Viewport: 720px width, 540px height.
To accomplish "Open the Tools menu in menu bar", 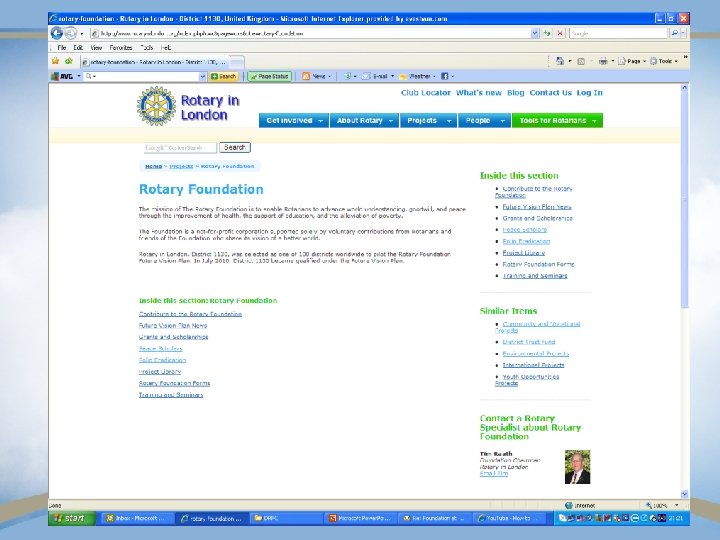I will [146, 48].
